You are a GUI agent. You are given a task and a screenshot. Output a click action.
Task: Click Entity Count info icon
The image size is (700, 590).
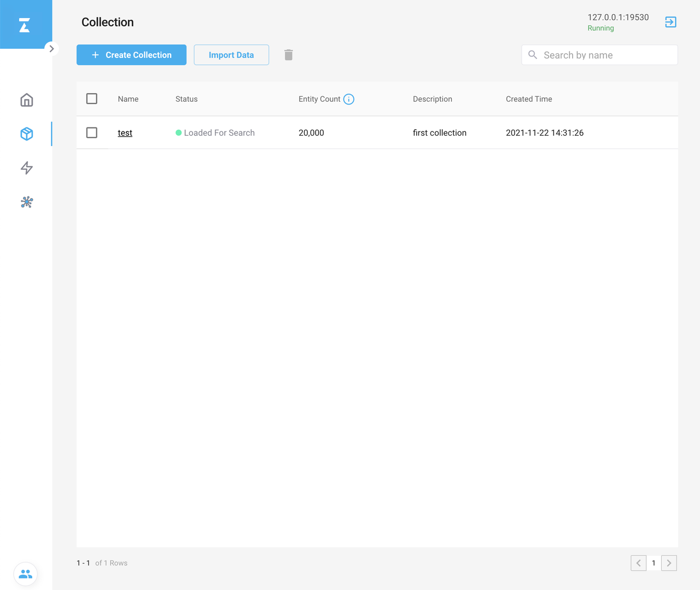click(x=349, y=99)
